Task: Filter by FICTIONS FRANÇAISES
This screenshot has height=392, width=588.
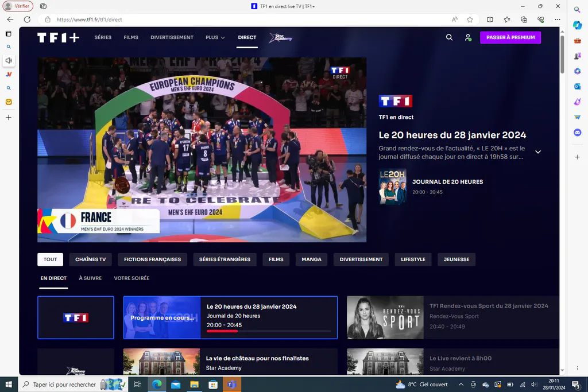Action: (x=152, y=259)
